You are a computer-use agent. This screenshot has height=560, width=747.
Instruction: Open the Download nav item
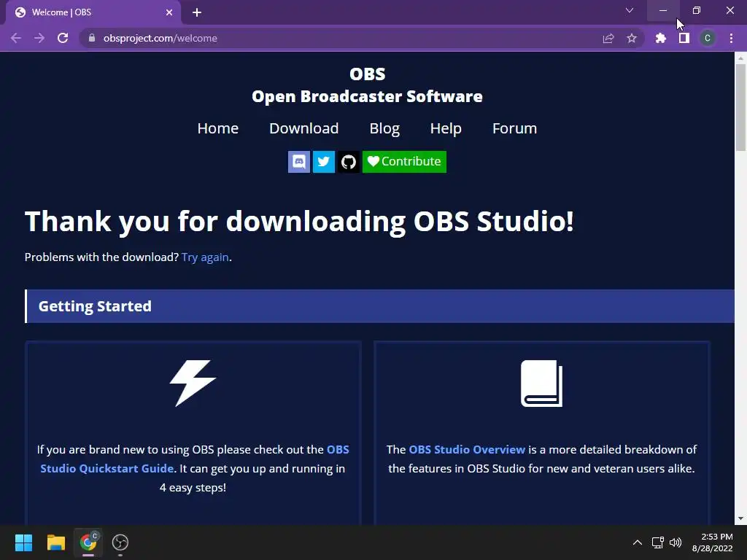[x=304, y=128]
